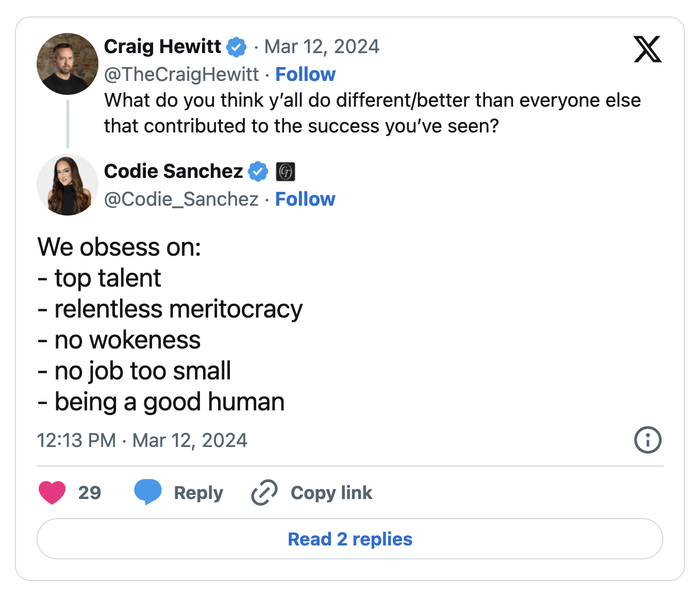The image size is (700, 597).
Task: Click the blue reply speech bubble icon
Action: point(147,492)
